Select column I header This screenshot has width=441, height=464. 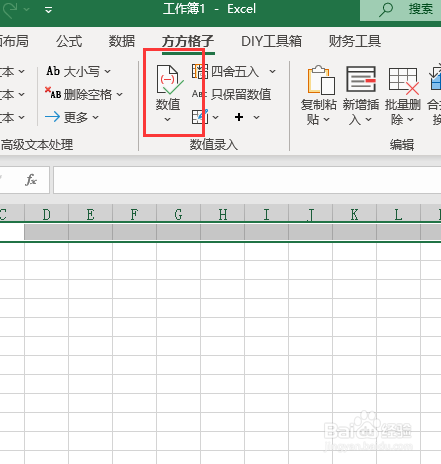pos(266,214)
